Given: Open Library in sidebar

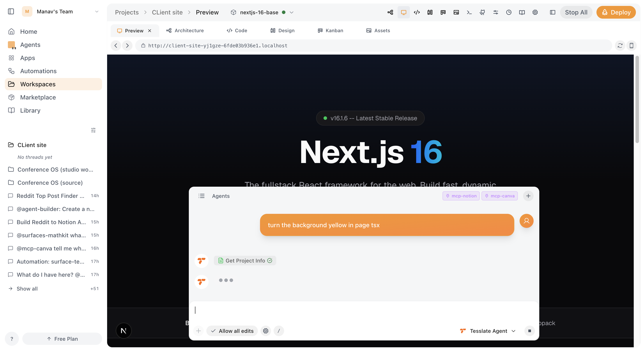Looking at the screenshot, I should coord(53,110).
